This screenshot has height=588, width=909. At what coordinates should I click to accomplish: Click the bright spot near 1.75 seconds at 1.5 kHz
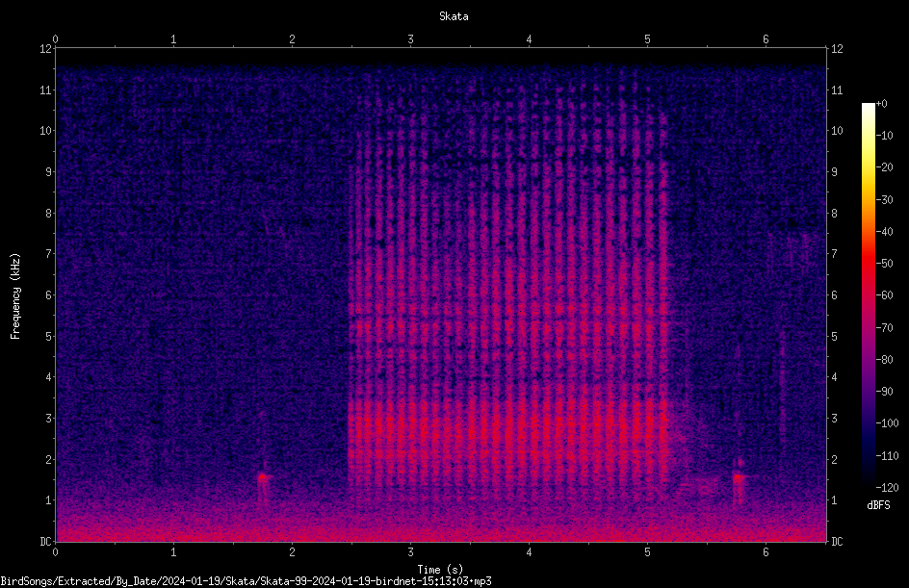tap(263, 477)
